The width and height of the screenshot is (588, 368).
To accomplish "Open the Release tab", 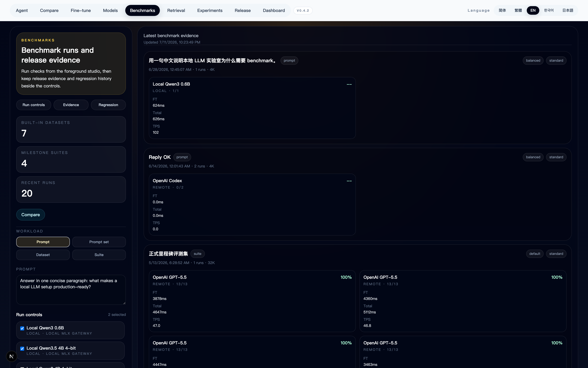I will click(x=243, y=10).
